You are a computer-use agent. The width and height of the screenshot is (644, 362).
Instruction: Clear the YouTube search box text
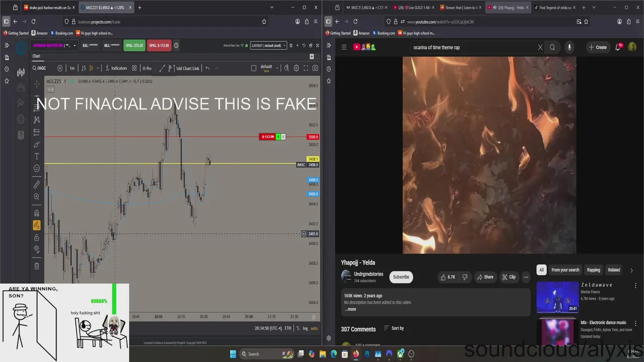click(x=540, y=47)
